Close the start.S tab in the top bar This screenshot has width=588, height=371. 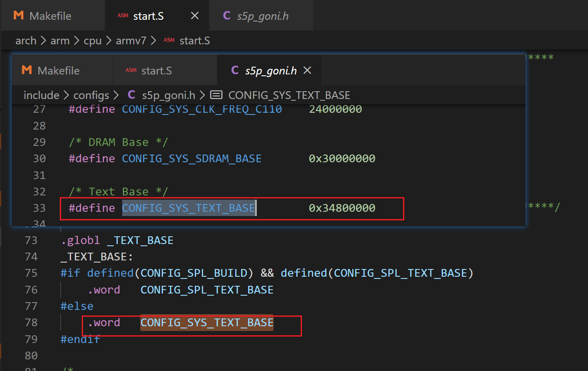194,16
